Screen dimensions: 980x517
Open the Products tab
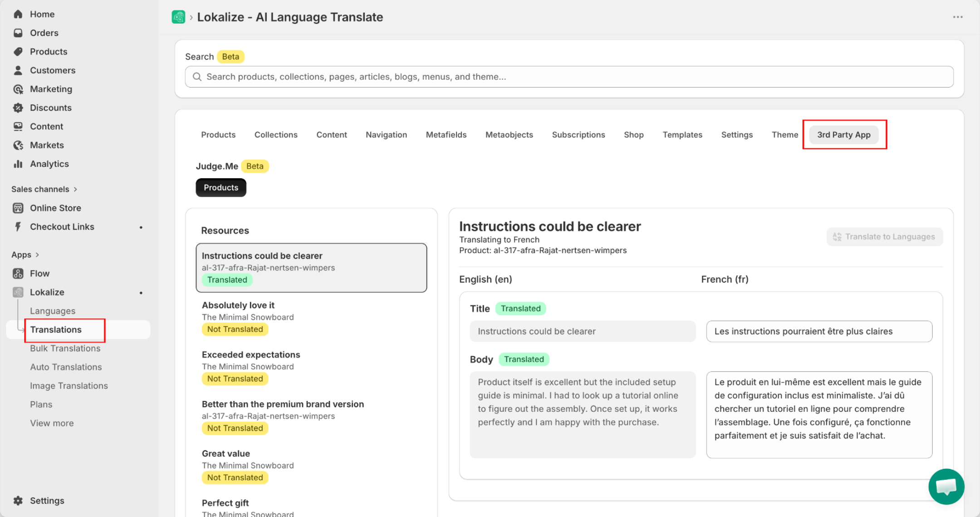pos(218,135)
